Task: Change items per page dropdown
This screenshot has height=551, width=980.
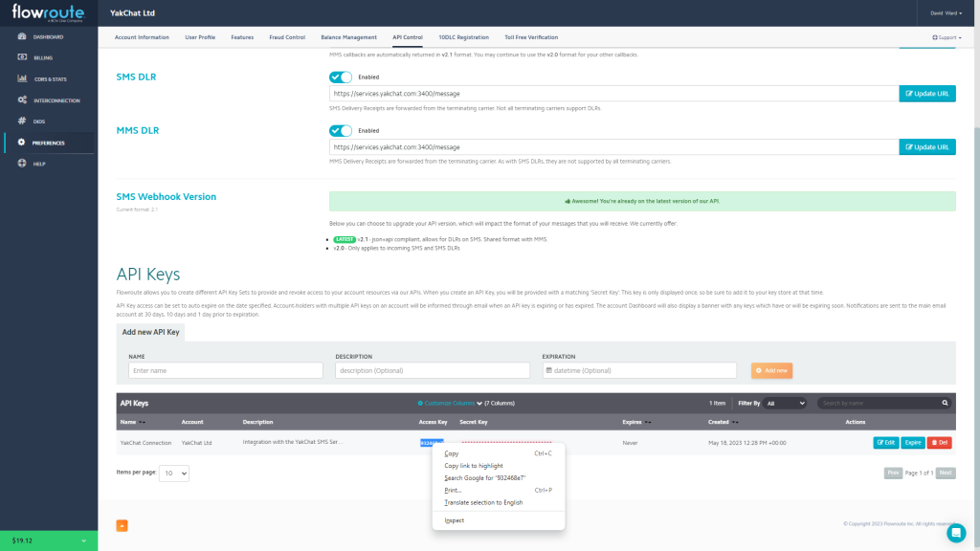Action: point(174,473)
